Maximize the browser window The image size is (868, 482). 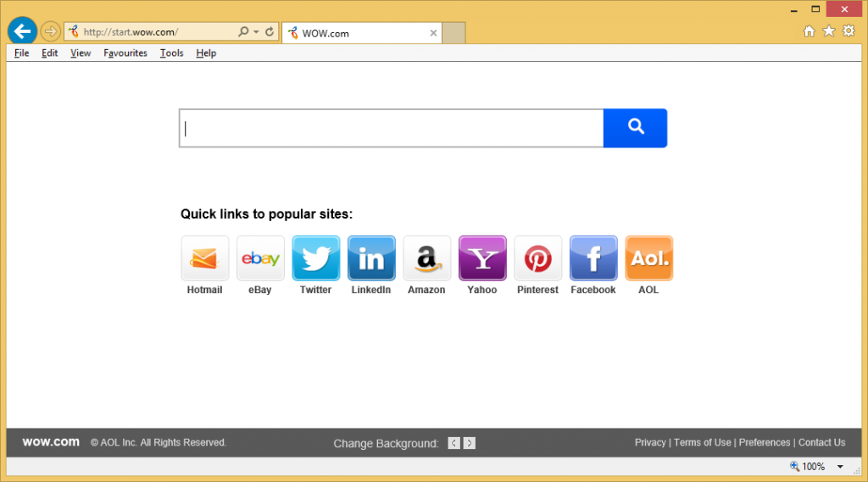point(816,8)
